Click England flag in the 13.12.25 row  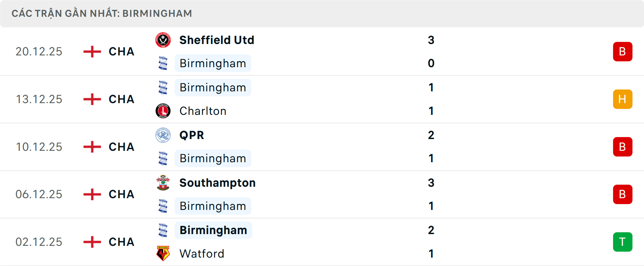[92, 99]
